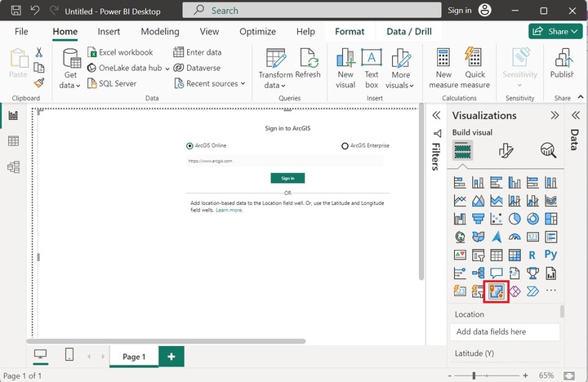Viewport: 588px width, 382px height.
Task: Open the Model view in left sidebar
Action: 13,167
